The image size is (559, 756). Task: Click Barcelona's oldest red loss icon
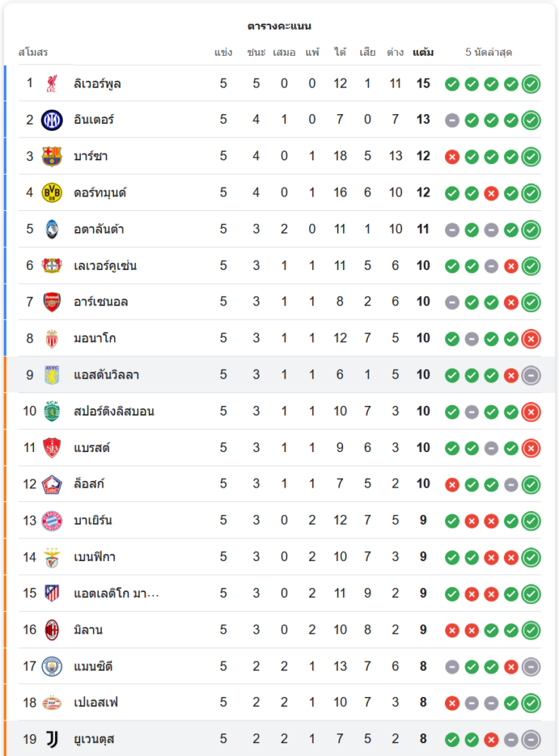point(452,156)
